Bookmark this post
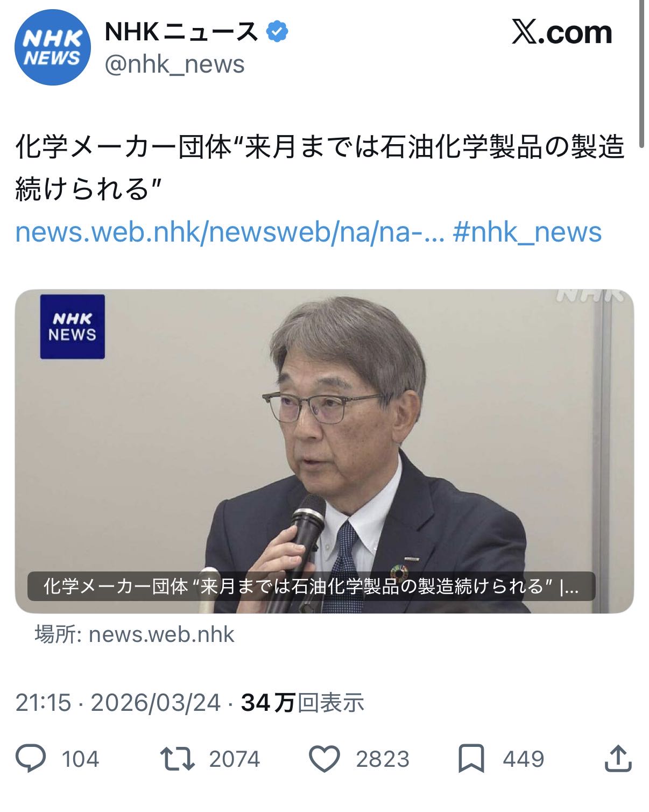Screen dimensions: 649x812 tap(471, 759)
